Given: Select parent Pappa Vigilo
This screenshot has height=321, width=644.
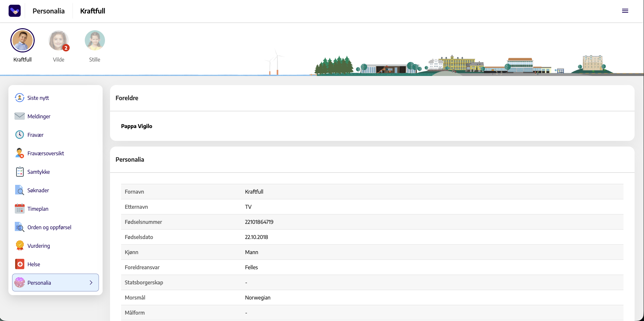Looking at the screenshot, I should [137, 126].
